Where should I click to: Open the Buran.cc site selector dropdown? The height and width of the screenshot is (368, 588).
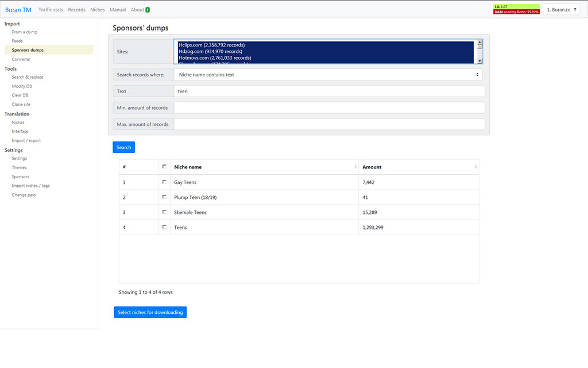561,10
